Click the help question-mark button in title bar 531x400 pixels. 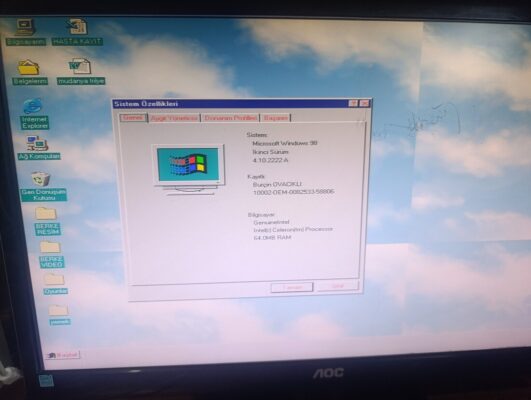353,103
